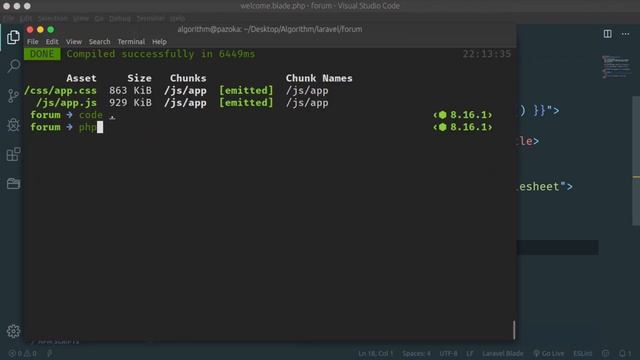The image size is (640, 360).
Task: Change language mode Laravel Blade
Action: tap(503, 353)
